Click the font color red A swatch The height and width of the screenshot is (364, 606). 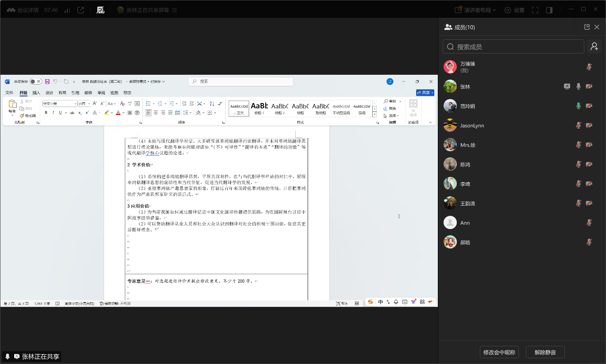118,113
